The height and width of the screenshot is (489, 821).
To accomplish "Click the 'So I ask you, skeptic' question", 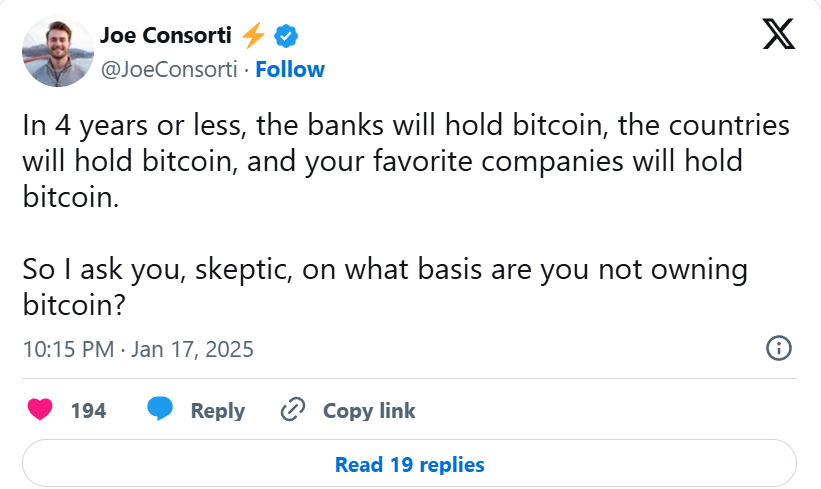I will point(385,287).
